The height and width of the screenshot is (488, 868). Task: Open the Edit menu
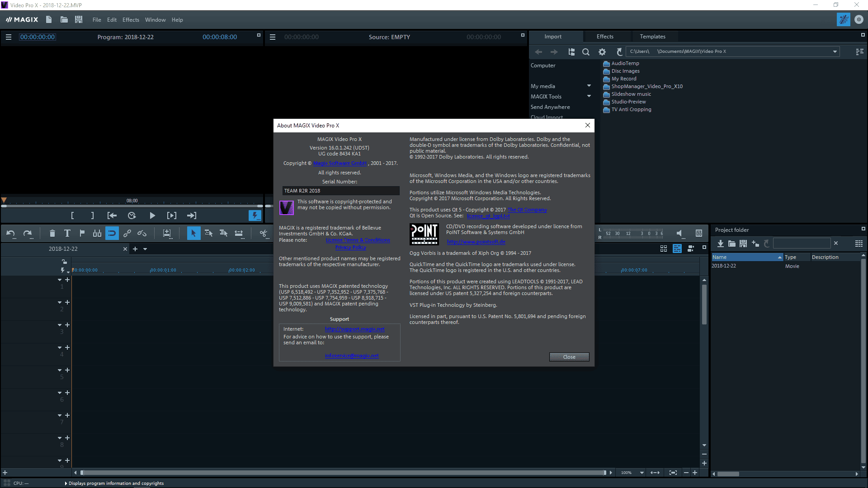[x=112, y=20]
